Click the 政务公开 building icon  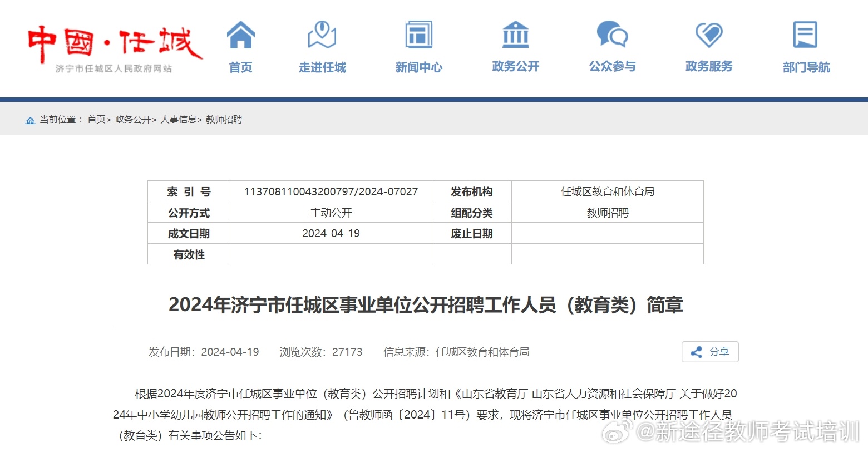pyautogui.click(x=516, y=35)
